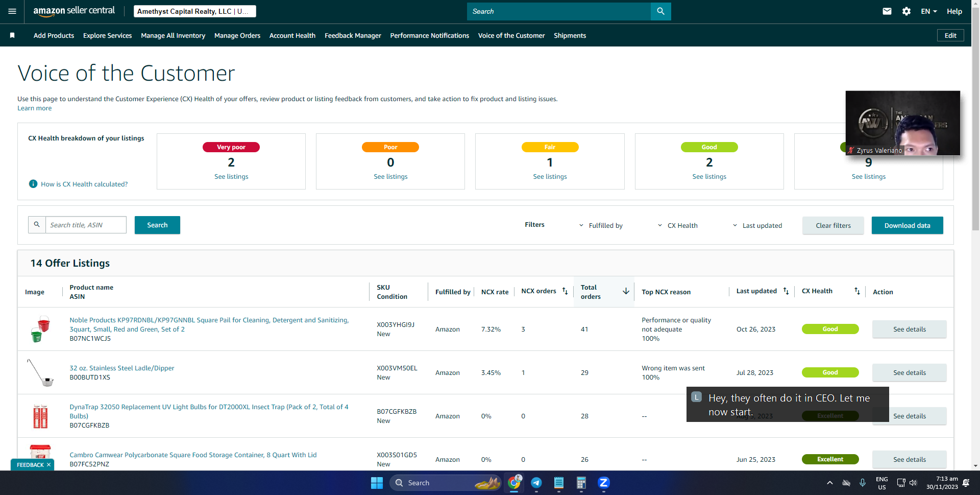Click the ladle product thumbnail

(x=40, y=372)
